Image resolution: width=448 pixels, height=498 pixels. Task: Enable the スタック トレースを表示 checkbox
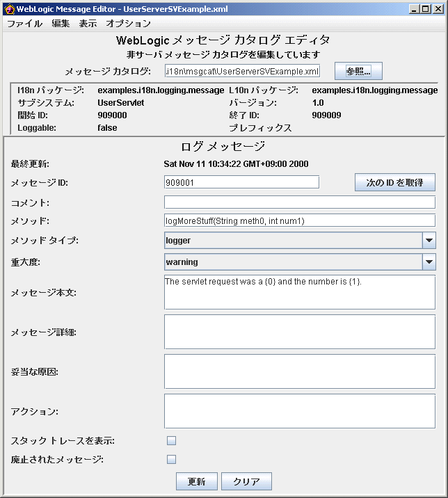click(x=172, y=440)
